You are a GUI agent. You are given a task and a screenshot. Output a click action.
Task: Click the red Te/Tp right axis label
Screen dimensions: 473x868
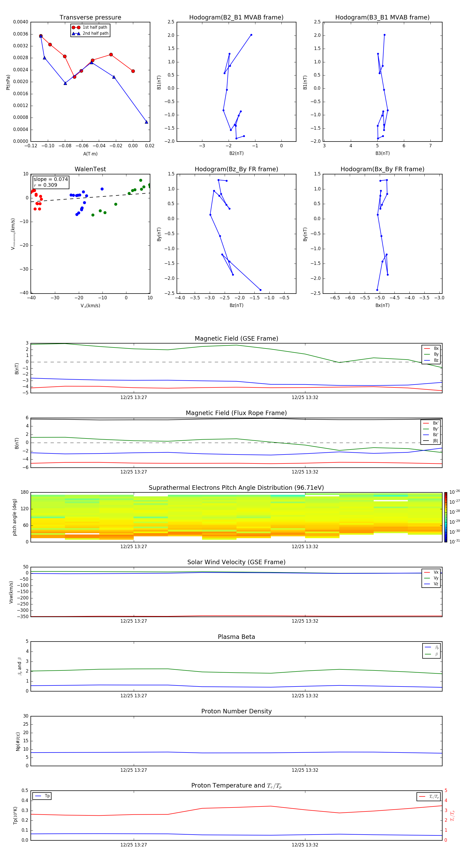[453, 816]
